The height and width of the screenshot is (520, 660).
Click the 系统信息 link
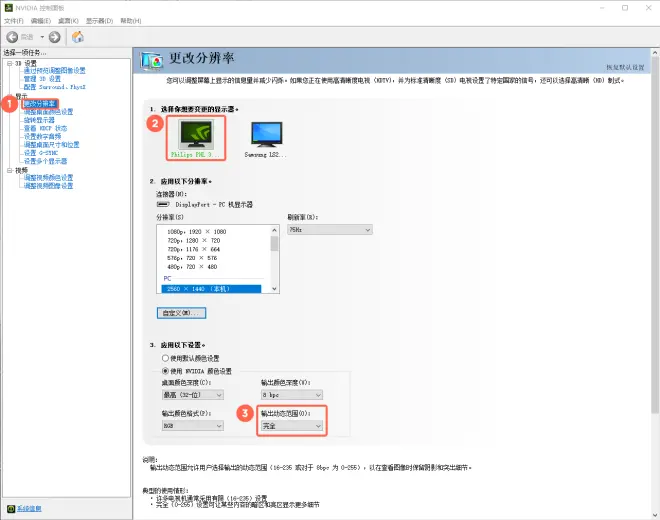29,509
